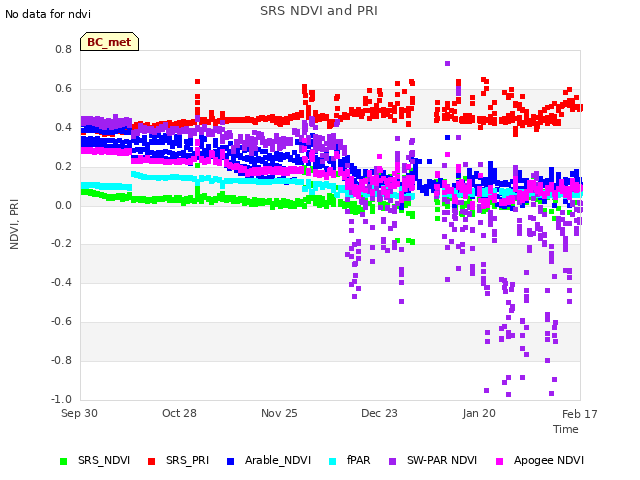Image resolution: width=640 pixels, height=480 pixels.
Task: Click the 0.8 y-axis tick label
Action: 63,49
